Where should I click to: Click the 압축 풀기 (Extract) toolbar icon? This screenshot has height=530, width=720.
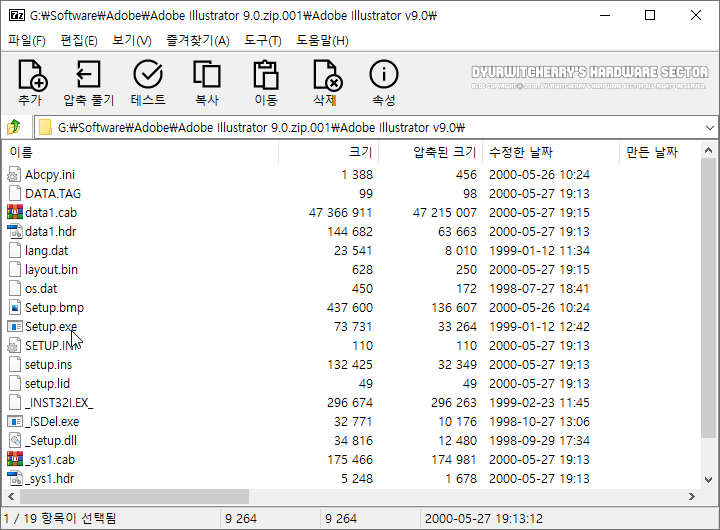click(89, 74)
